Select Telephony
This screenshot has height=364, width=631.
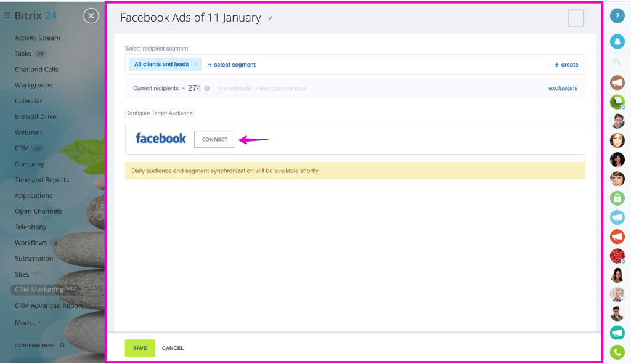click(31, 227)
